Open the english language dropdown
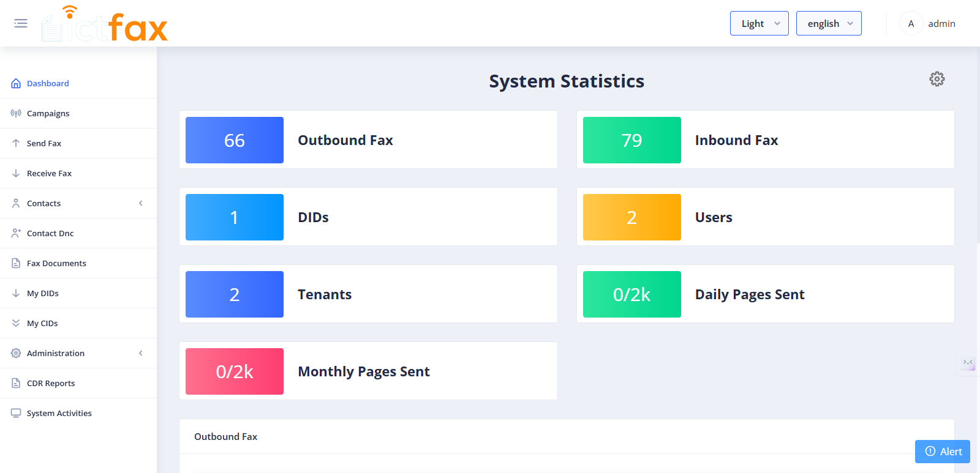The image size is (980, 473). 829,23
